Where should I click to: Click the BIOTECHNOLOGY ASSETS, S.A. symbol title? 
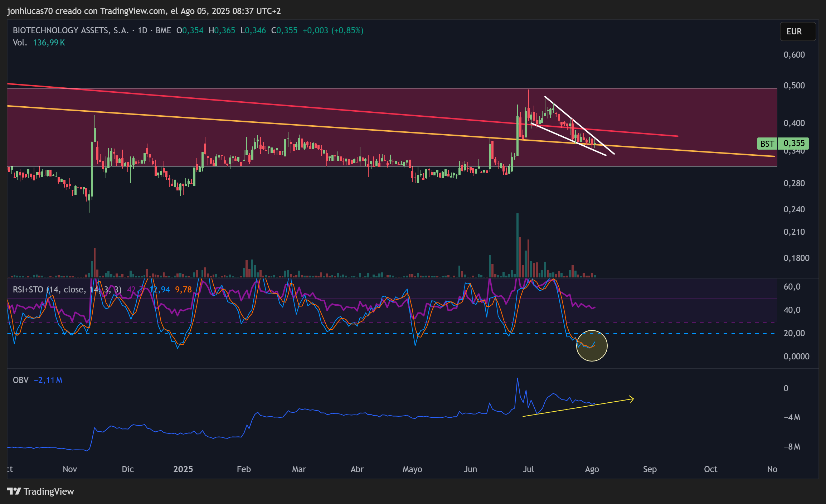click(x=71, y=30)
